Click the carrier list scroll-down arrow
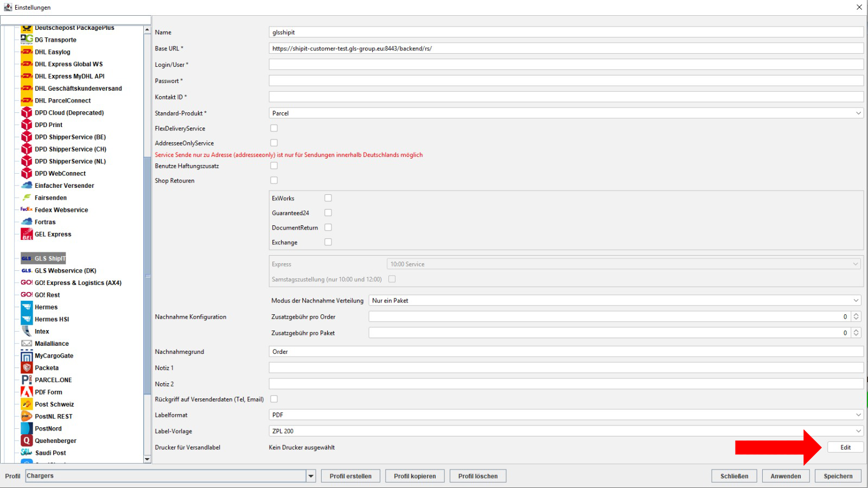The height and width of the screenshot is (488, 868). tap(147, 459)
